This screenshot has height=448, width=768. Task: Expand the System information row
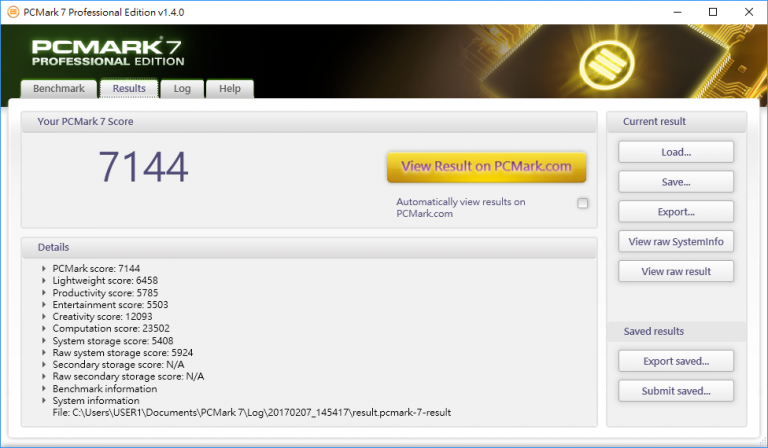pos(44,401)
